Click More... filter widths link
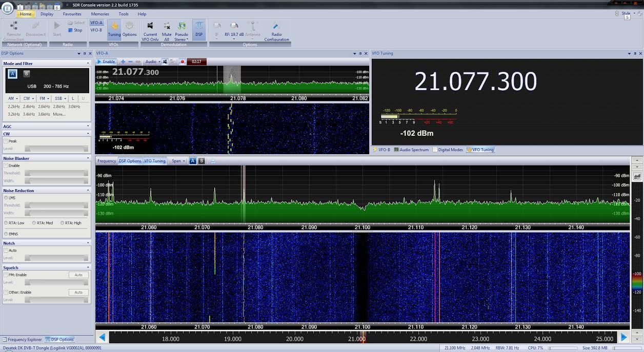Image resolution: width=644 pixels, height=352 pixels. pos(59,114)
